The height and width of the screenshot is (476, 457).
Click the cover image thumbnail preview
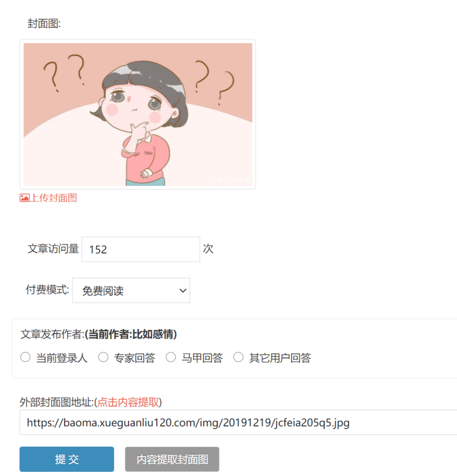[x=138, y=114]
